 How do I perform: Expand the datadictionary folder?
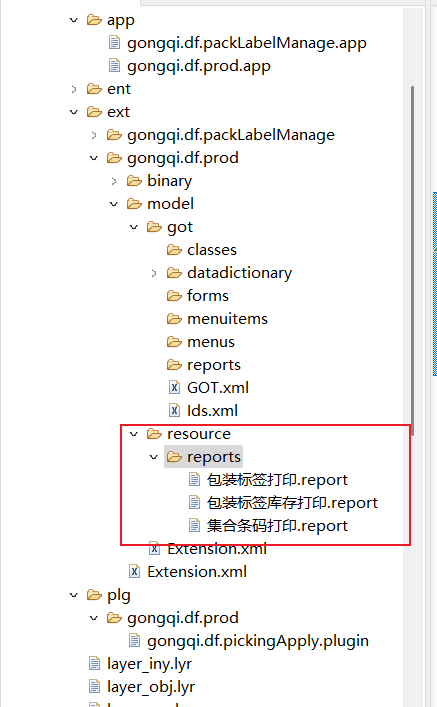tap(154, 273)
